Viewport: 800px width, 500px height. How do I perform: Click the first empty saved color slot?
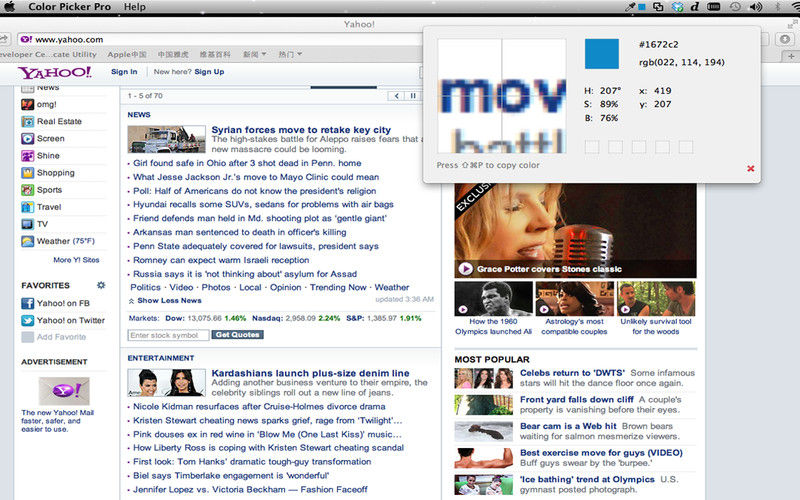(x=592, y=147)
